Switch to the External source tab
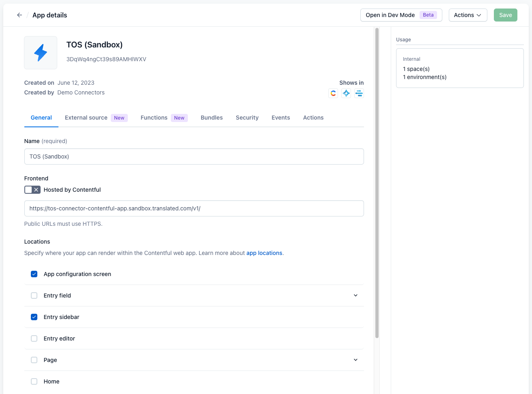Screen dimensions: 532x394 pos(96,118)
